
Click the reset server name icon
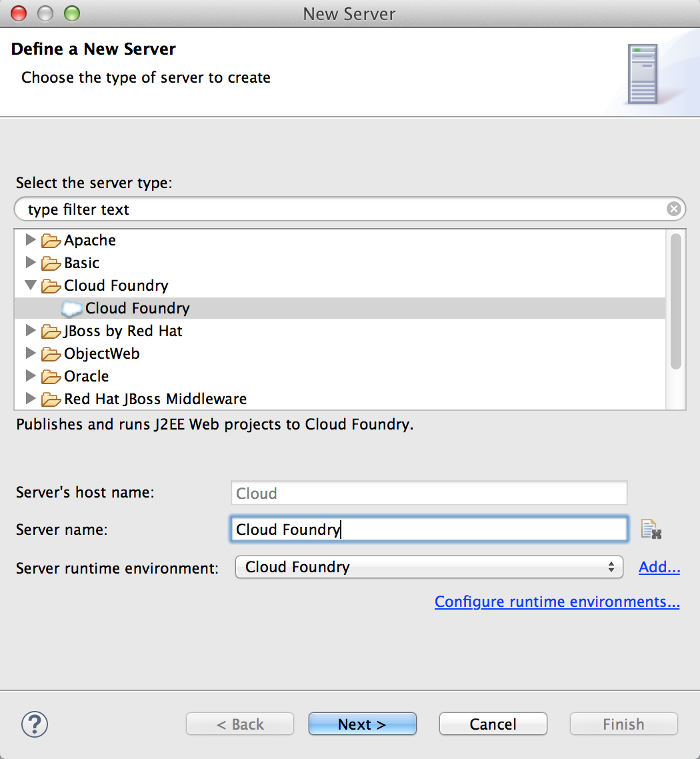tap(651, 530)
